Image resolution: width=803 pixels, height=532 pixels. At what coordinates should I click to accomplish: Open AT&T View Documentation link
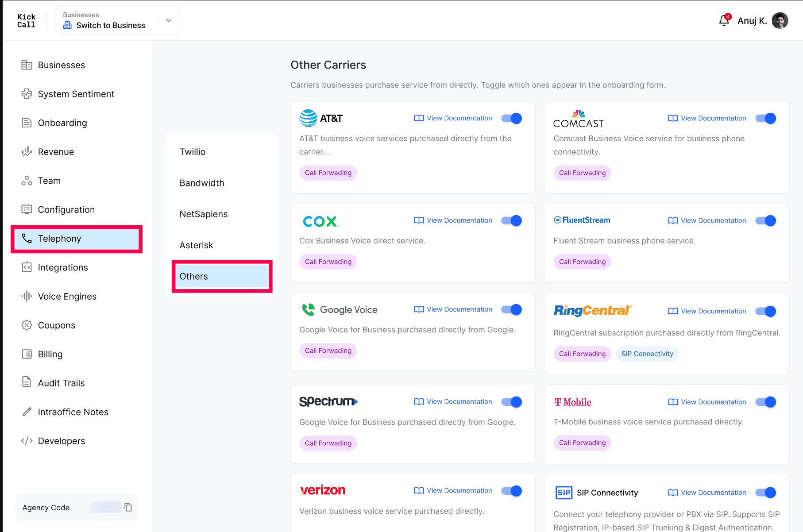click(x=453, y=118)
